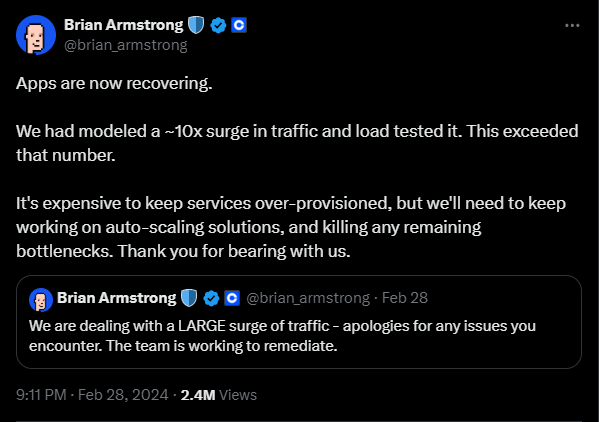The image size is (599, 422).
Task: Click the 9:11 PM · Feb 28, 2024 timestamp
Action: coord(92,395)
